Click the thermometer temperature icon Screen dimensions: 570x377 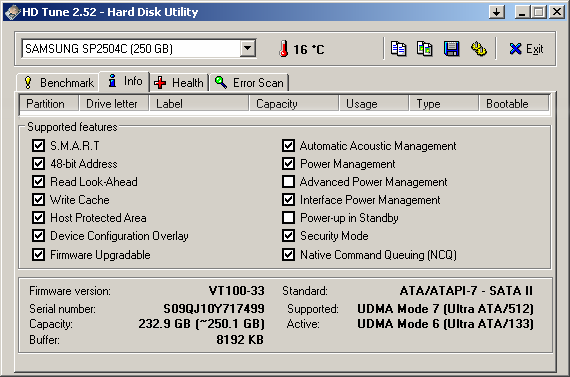284,48
